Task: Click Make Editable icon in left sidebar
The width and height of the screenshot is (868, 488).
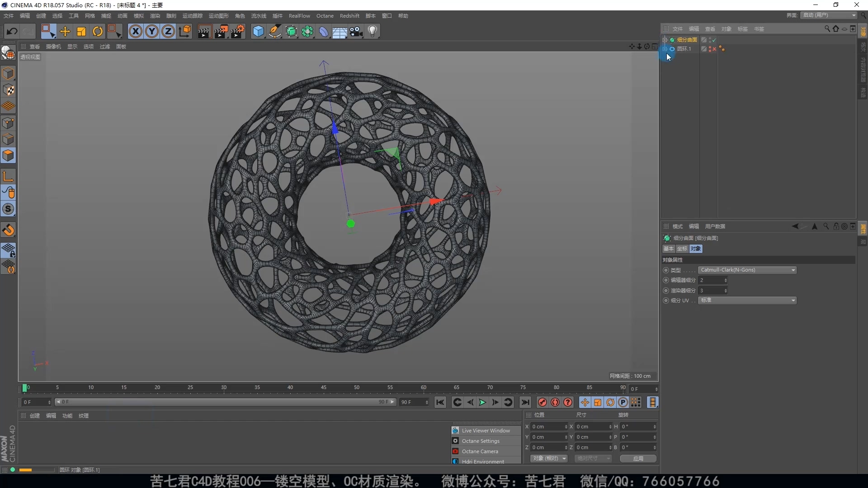Action: tap(8, 53)
